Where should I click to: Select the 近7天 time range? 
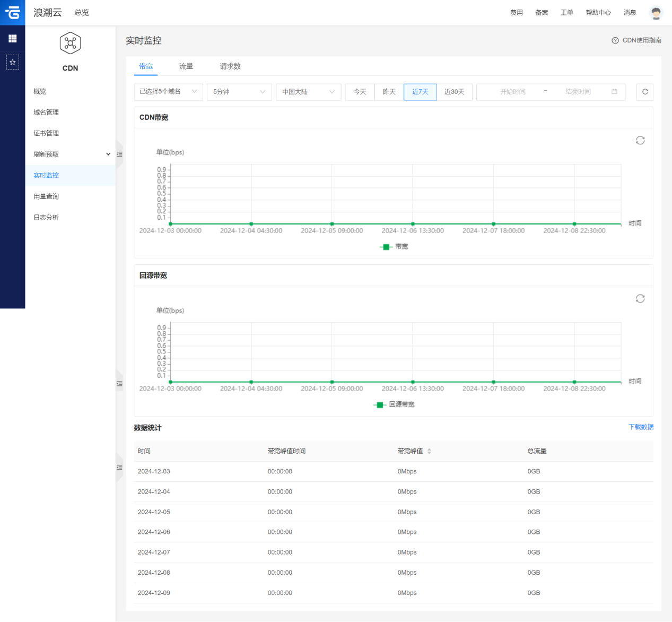[x=420, y=92]
